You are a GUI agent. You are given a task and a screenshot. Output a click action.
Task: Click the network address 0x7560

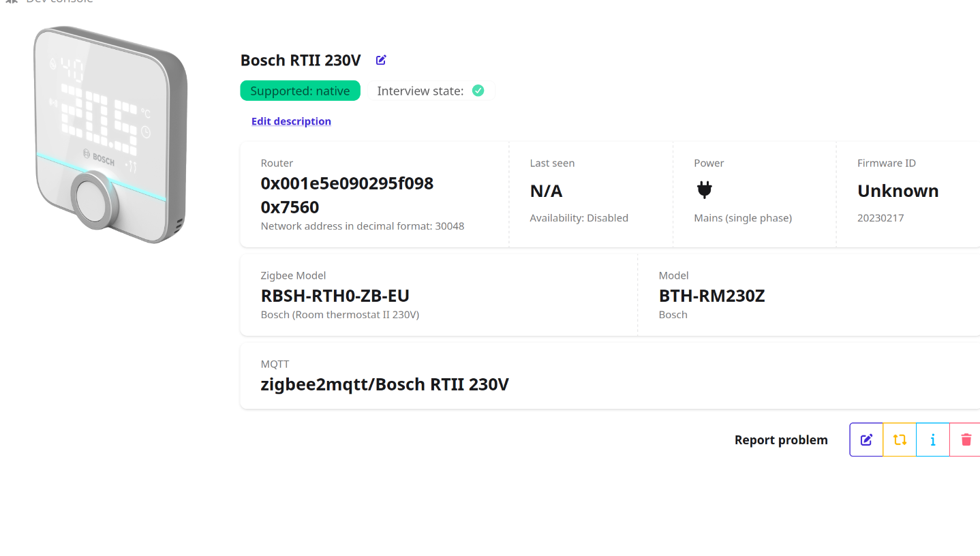290,206
